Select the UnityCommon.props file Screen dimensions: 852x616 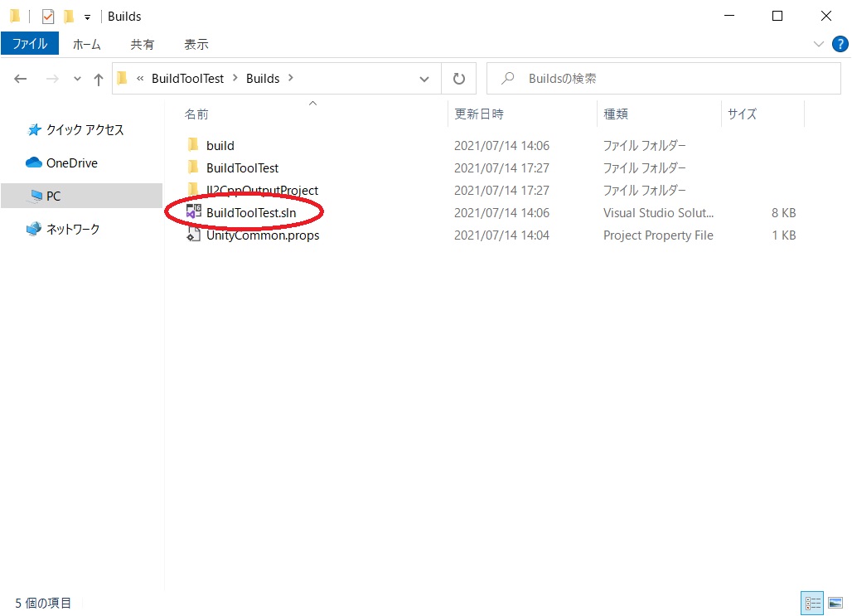pyautogui.click(x=263, y=235)
